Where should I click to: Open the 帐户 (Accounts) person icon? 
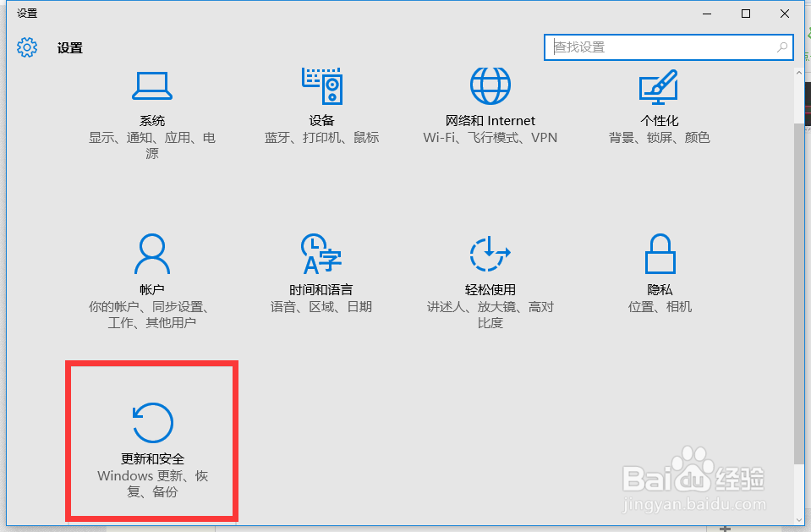pyautogui.click(x=152, y=252)
